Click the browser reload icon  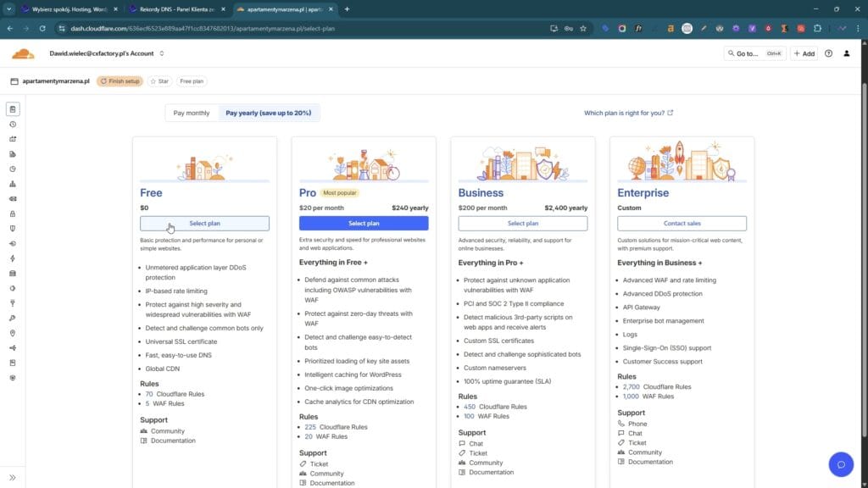[42, 28]
